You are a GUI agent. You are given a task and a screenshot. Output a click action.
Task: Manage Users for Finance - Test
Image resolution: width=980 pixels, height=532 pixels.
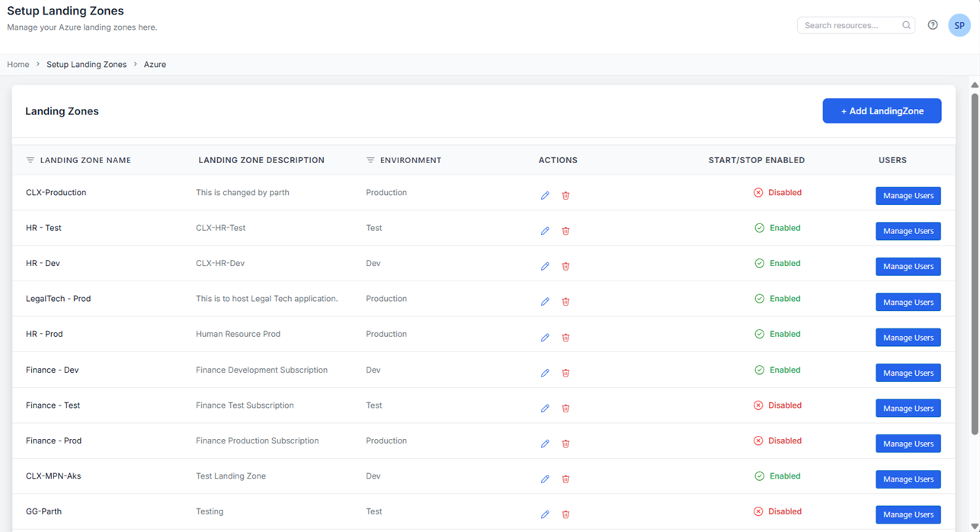908,409
